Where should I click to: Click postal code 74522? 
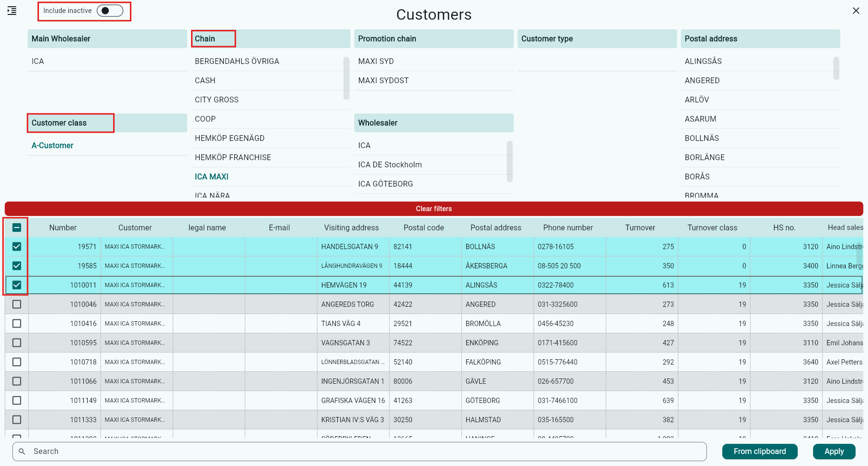[x=425, y=343]
